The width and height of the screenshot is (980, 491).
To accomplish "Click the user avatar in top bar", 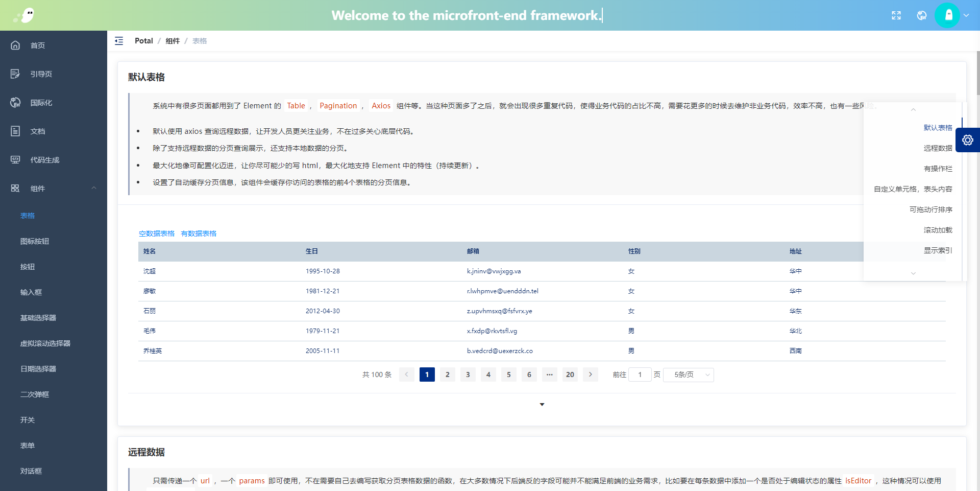I will click(x=948, y=15).
